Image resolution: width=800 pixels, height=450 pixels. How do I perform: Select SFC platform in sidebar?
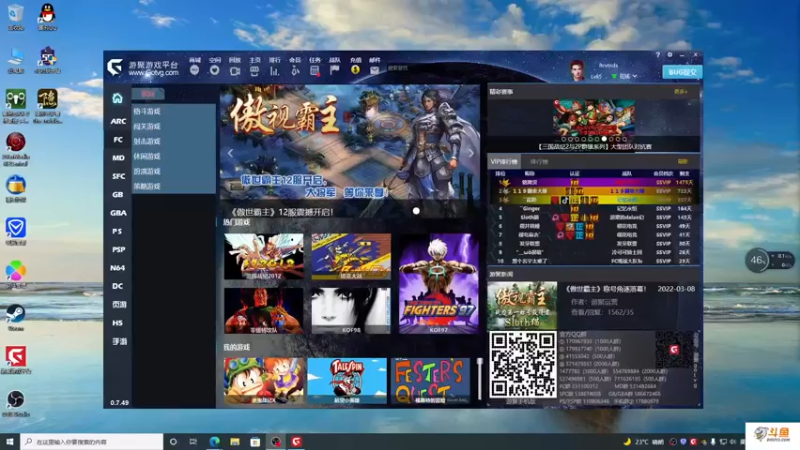[118, 176]
